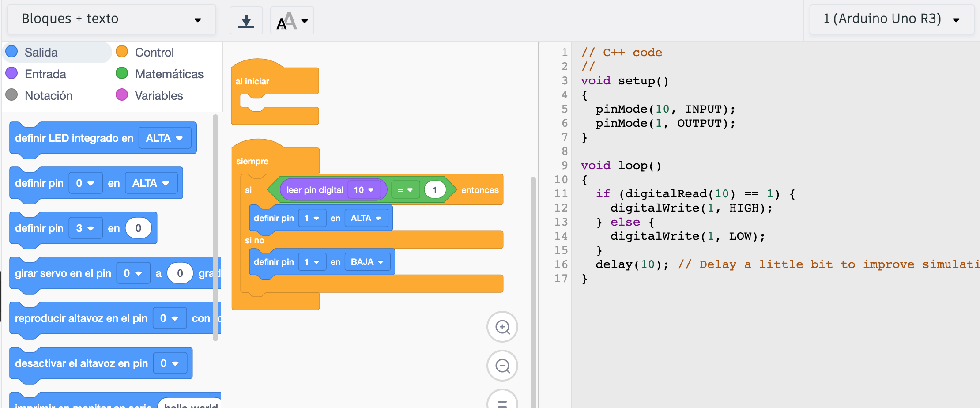Open the Arduino Uno R3 board selector
This screenshot has width=980, height=408.
pos(891,19)
